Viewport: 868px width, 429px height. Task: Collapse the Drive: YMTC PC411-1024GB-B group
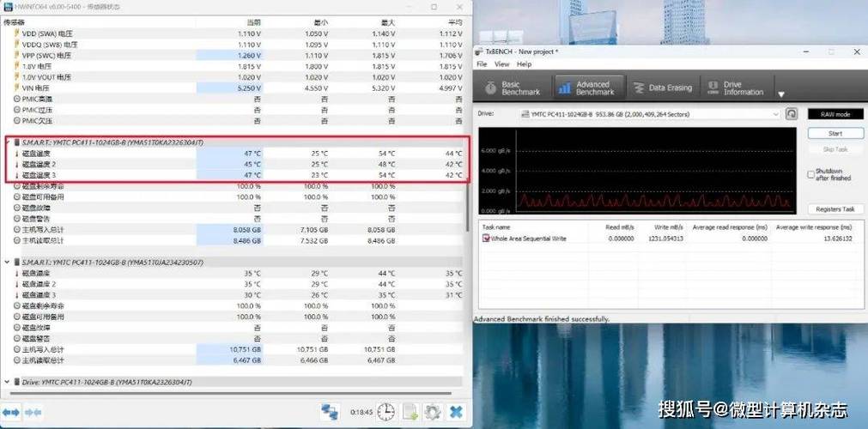(7, 383)
